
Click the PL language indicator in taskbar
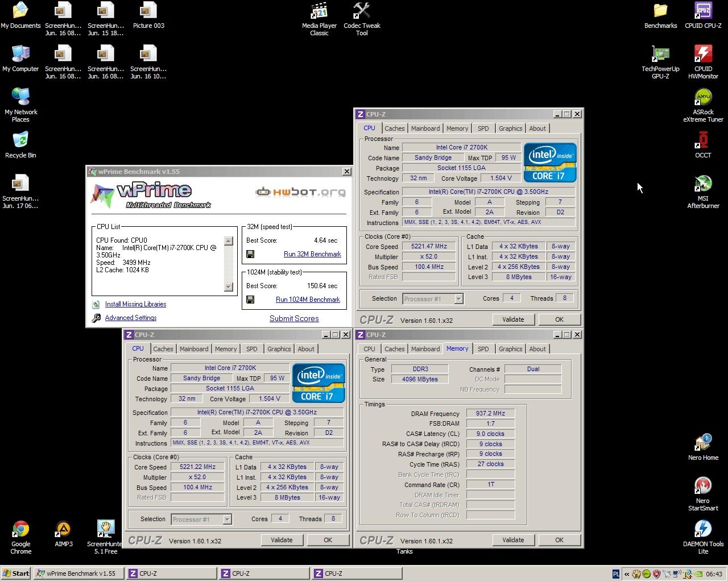(615, 574)
